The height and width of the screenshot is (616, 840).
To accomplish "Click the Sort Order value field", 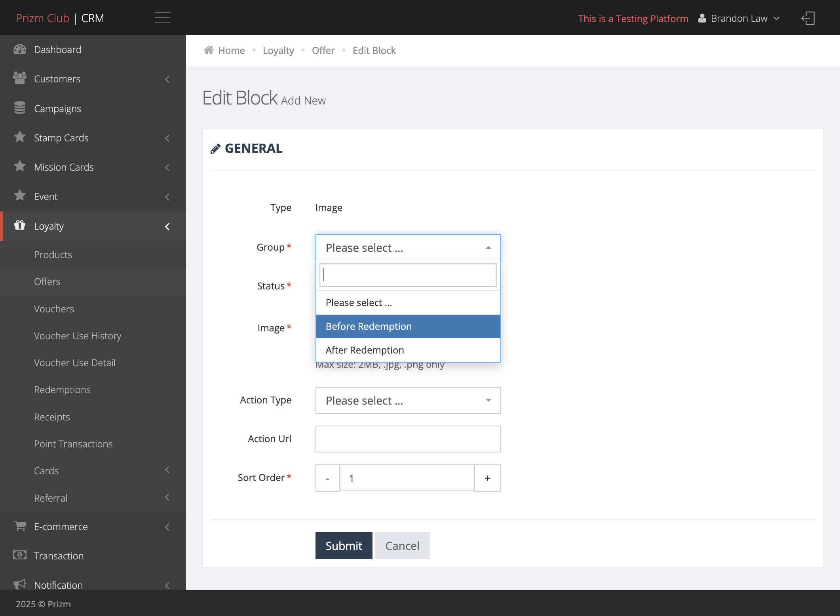I will coord(407,478).
